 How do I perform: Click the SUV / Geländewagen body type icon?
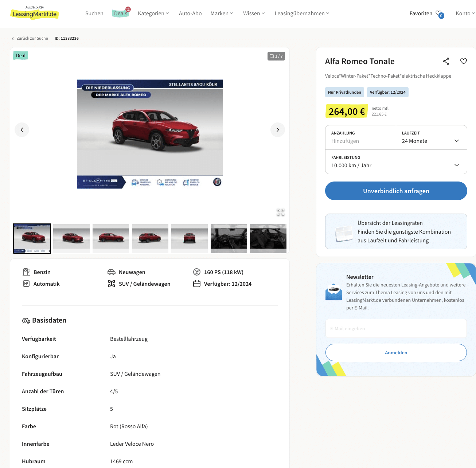[x=112, y=284]
